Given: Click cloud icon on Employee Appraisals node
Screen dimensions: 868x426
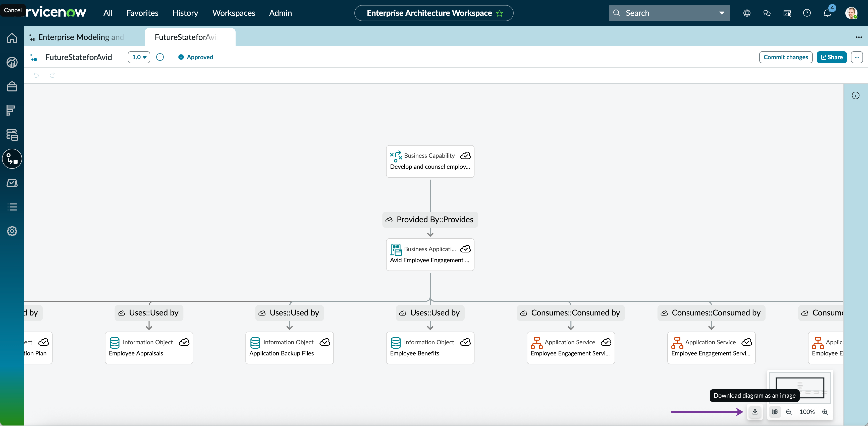Looking at the screenshot, I should click(x=184, y=342).
